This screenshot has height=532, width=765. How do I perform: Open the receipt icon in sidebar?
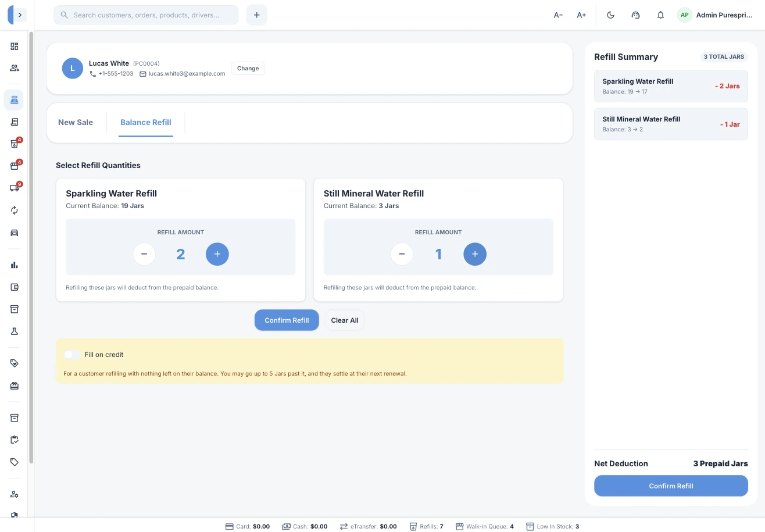point(15,122)
